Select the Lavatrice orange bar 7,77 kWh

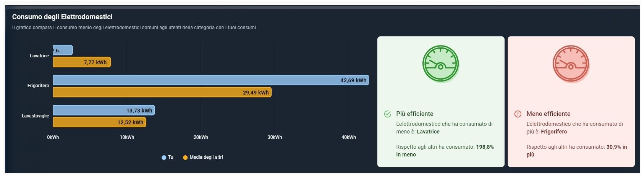[x=82, y=62]
